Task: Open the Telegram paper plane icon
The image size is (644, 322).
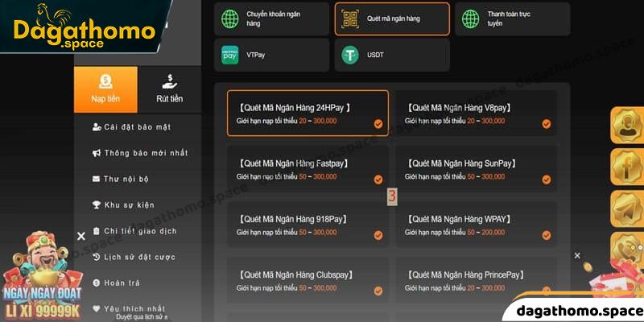Action: [x=626, y=209]
